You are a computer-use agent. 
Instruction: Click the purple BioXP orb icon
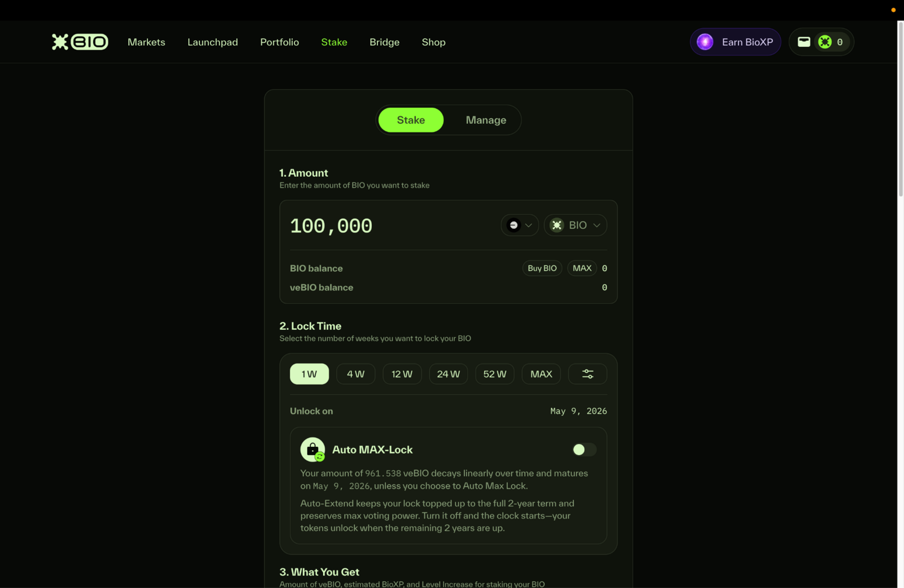pos(705,42)
